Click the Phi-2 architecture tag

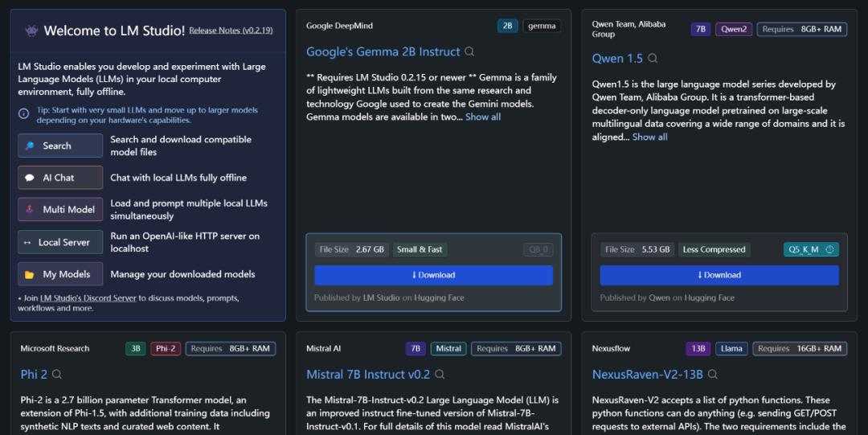(x=166, y=348)
